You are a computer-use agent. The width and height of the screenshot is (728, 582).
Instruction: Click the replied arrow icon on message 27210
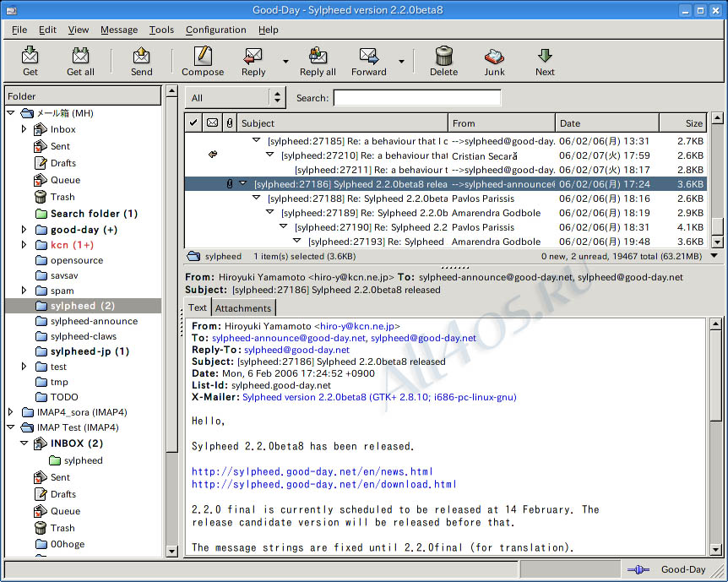pos(213,155)
